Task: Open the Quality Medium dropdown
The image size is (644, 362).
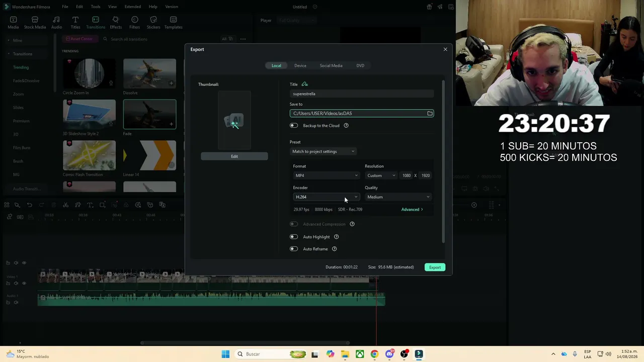Action: (x=398, y=197)
